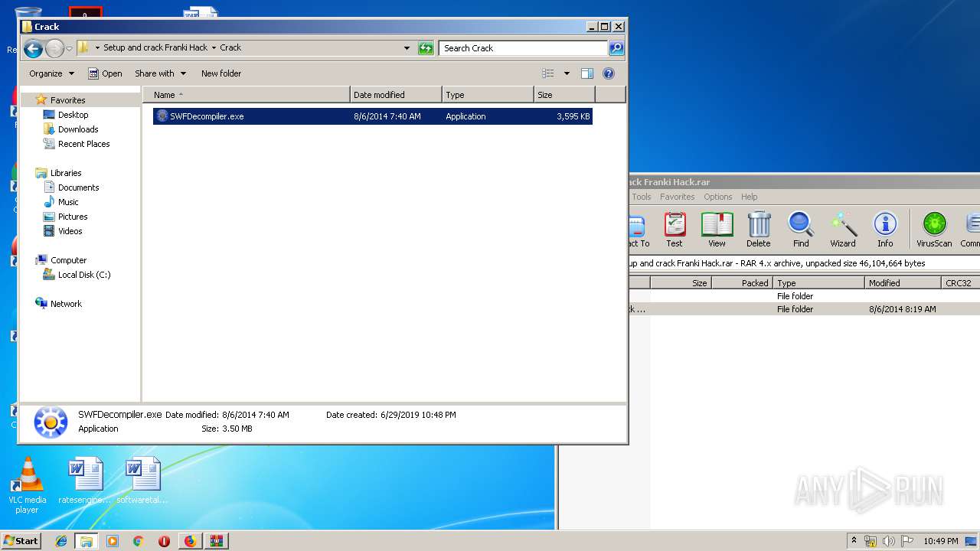
Task: Open Desktop in the navigation pane
Action: coord(73,115)
